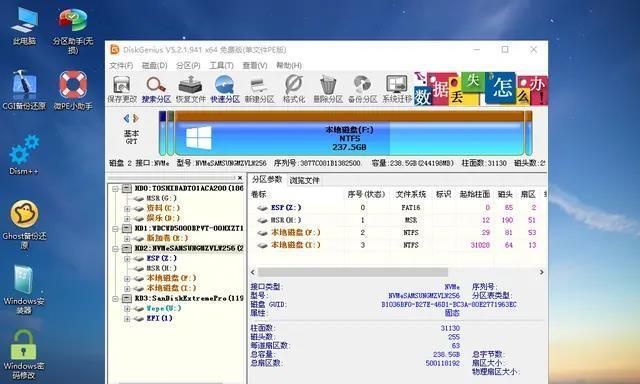The width and height of the screenshot is (640, 384).
Task: Click the data-loss advertisement banner
Action: coord(480,89)
